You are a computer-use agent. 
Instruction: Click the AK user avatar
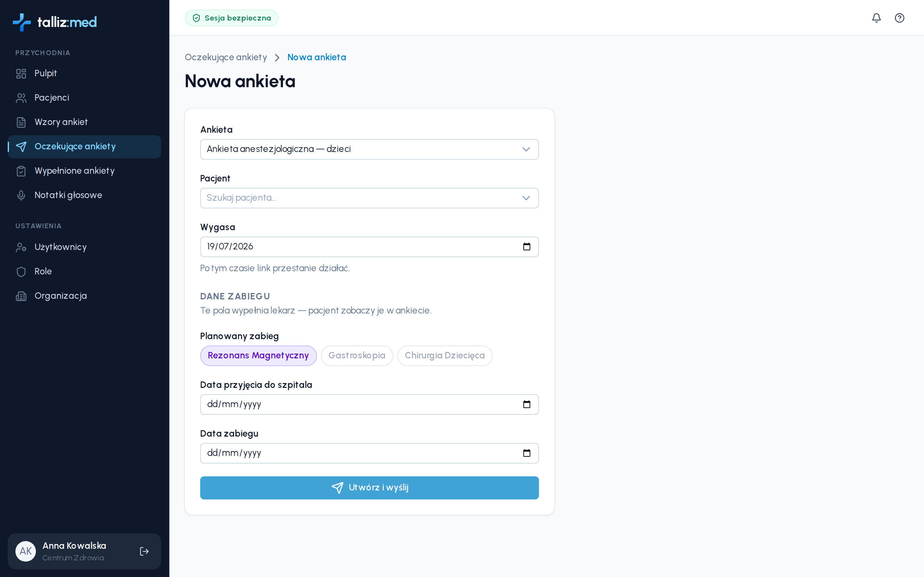pyautogui.click(x=26, y=551)
